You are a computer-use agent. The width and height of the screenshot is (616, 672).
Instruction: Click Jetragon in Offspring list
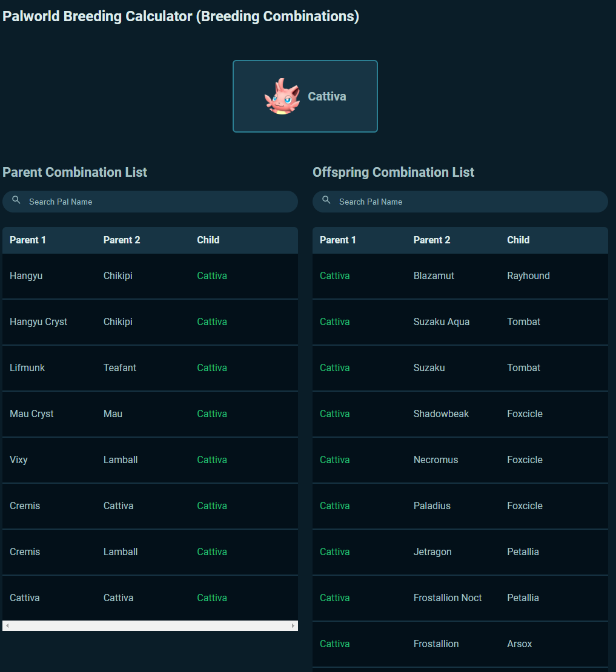[x=432, y=552]
